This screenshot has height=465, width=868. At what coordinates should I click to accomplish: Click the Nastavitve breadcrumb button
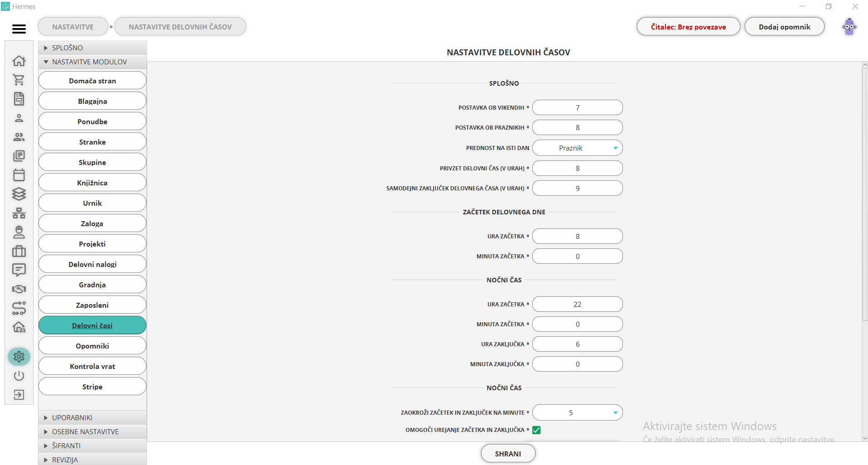[73, 27]
